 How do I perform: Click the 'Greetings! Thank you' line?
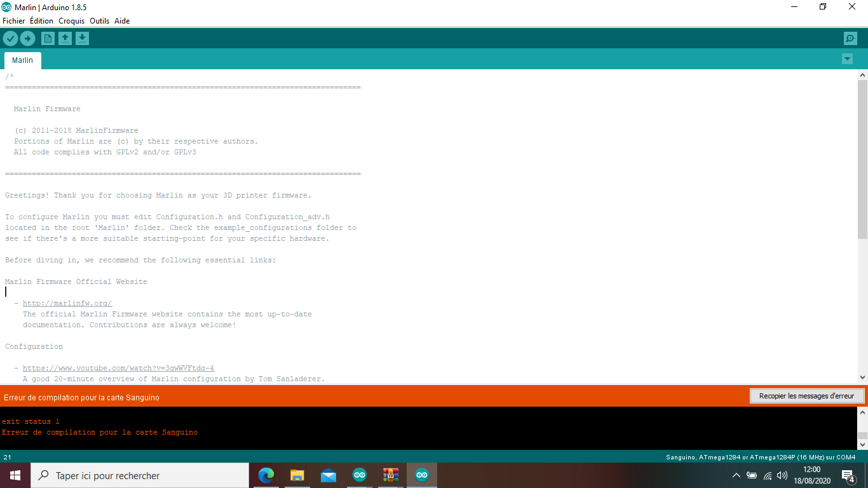(x=158, y=195)
